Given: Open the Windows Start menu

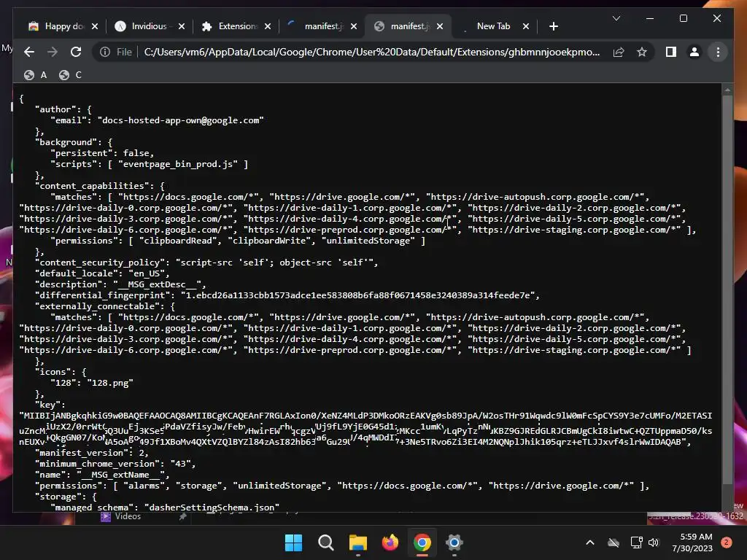Looking at the screenshot, I should click(293, 542).
